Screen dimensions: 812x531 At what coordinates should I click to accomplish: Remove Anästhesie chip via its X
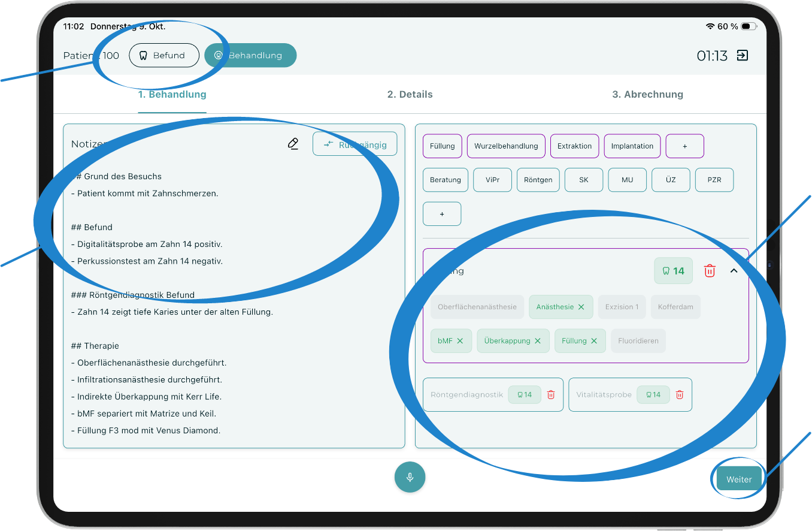tap(581, 307)
